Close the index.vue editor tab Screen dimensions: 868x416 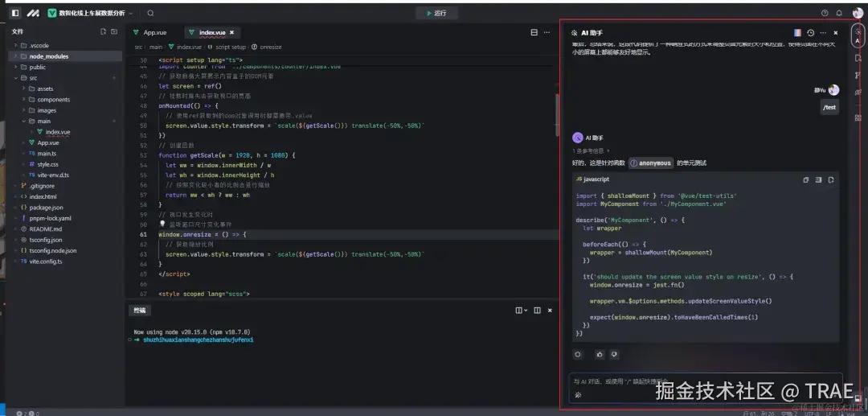[x=231, y=33]
